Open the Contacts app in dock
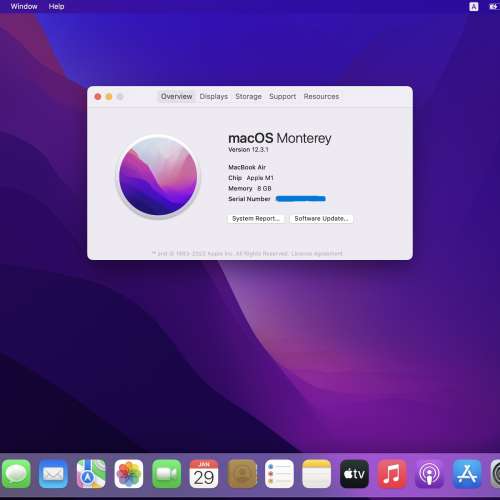Image resolution: width=500 pixels, height=500 pixels. (242, 474)
